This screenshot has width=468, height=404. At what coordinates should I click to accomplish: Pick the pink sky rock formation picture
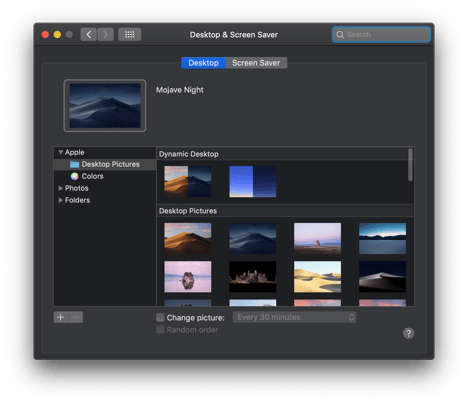click(317, 239)
